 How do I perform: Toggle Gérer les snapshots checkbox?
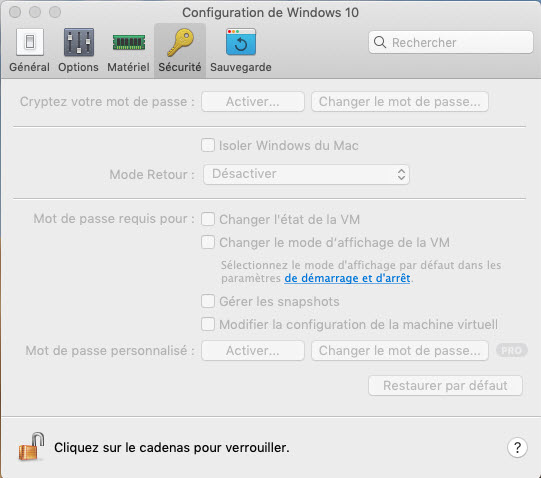tap(208, 301)
